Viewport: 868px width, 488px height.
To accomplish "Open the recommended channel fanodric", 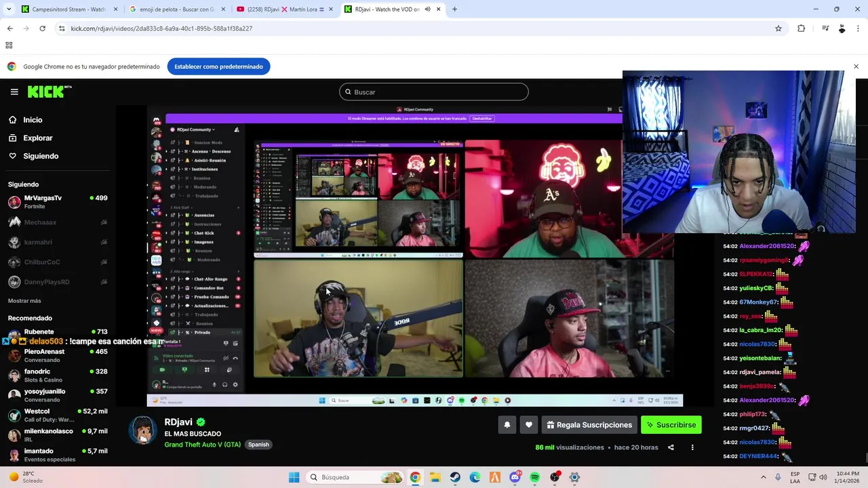I will (58, 375).
